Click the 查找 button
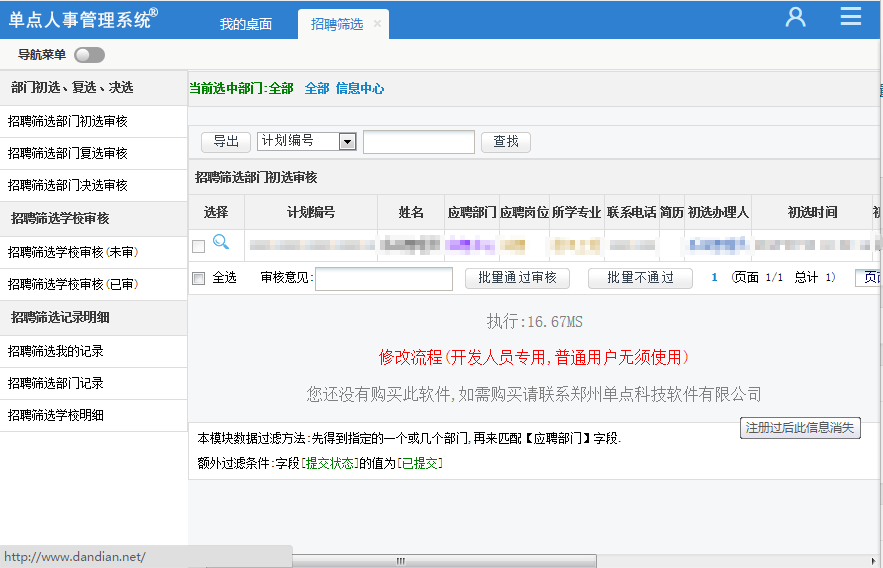 click(506, 141)
